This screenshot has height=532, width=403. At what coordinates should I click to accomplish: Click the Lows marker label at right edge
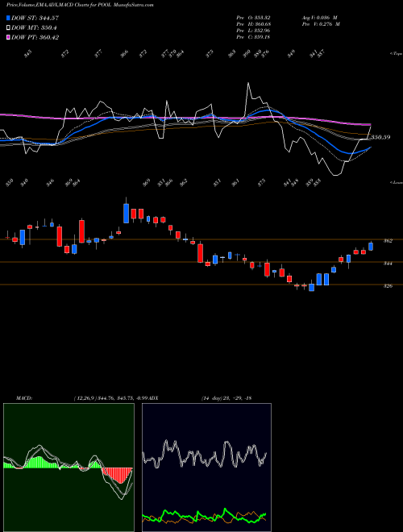tap(396, 182)
